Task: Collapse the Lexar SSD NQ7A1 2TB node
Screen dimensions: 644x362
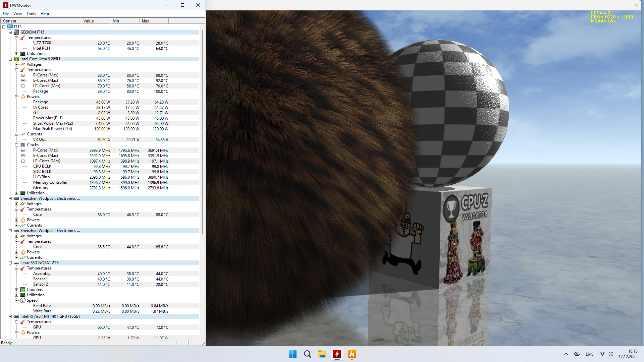Action: pos(10,263)
